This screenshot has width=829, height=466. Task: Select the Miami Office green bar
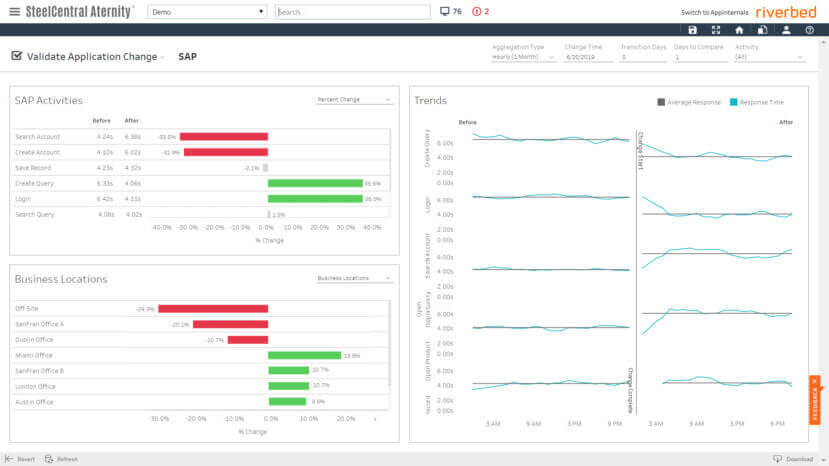tap(305, 355)
